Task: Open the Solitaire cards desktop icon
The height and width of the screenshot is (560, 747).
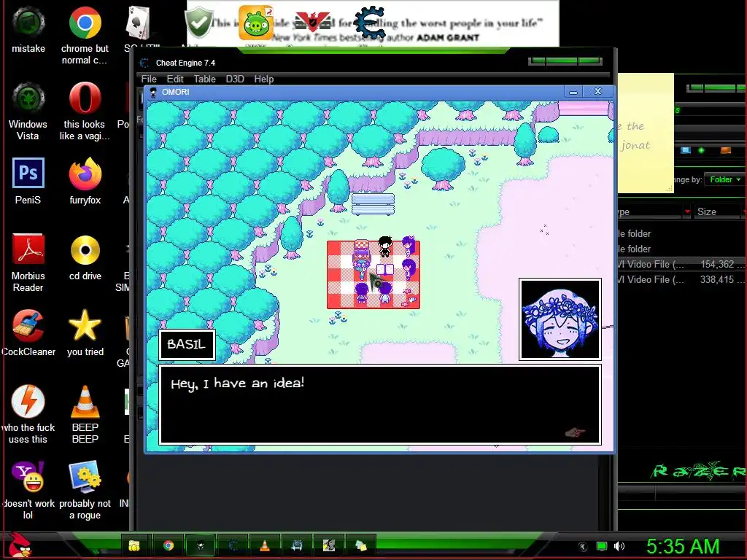Action: click(x=138, y=24)
